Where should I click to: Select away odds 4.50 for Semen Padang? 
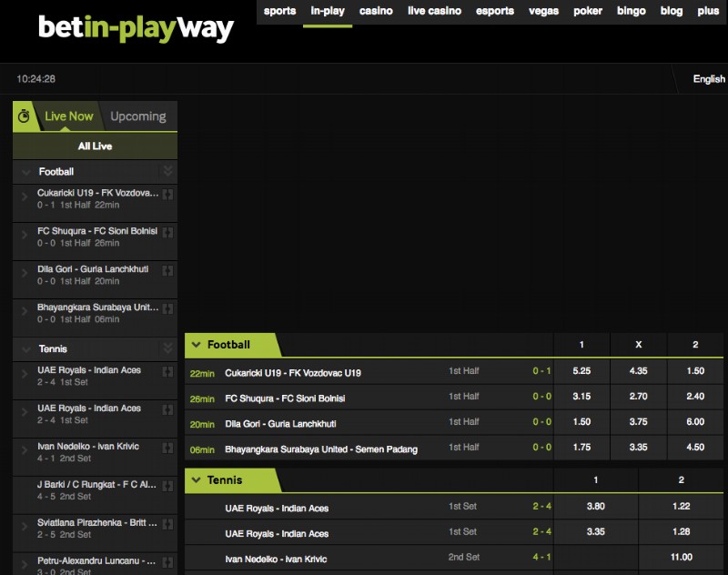click(x=695, y=448)
